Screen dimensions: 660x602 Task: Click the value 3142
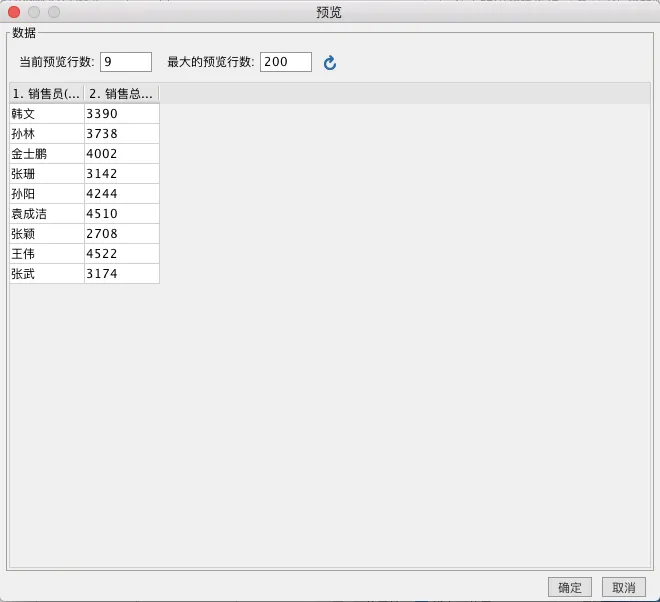[x=122, y=173]
